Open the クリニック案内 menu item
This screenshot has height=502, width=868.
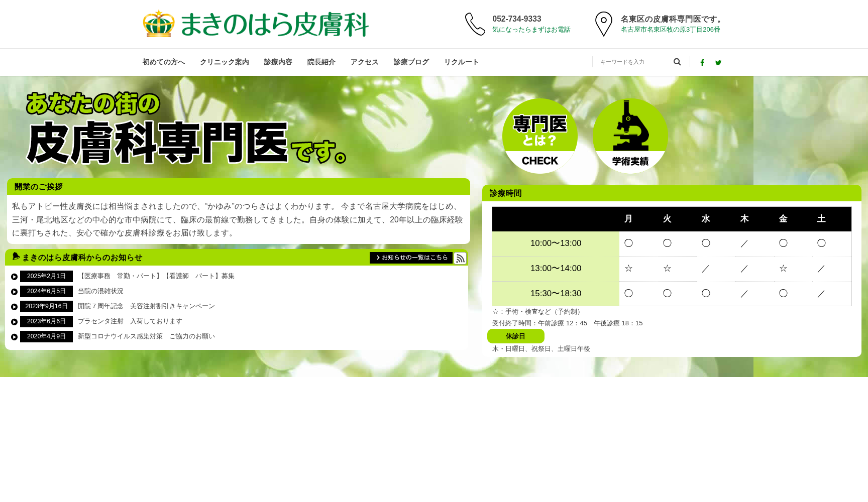click(224, 62)
